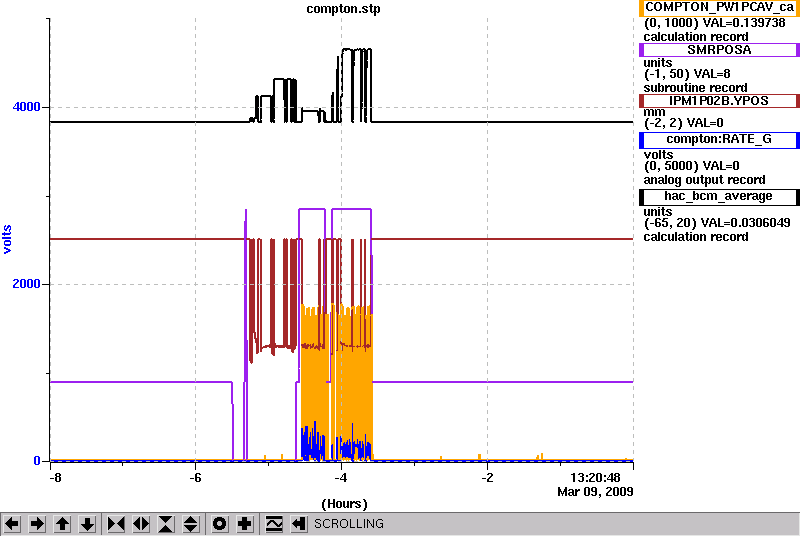The height and width of the screenshot is (536, 800).
Task: Pan the plot down with the down arrow
Action: (x=87, y=524)
